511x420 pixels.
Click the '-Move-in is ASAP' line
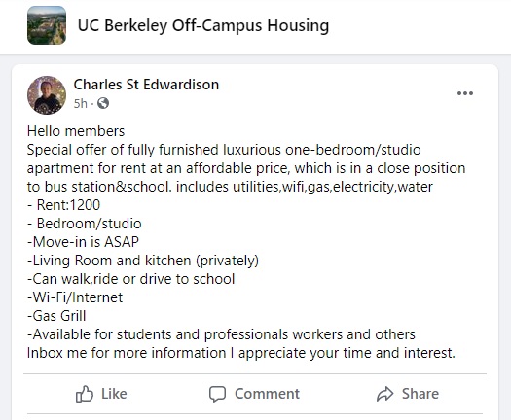83,242
